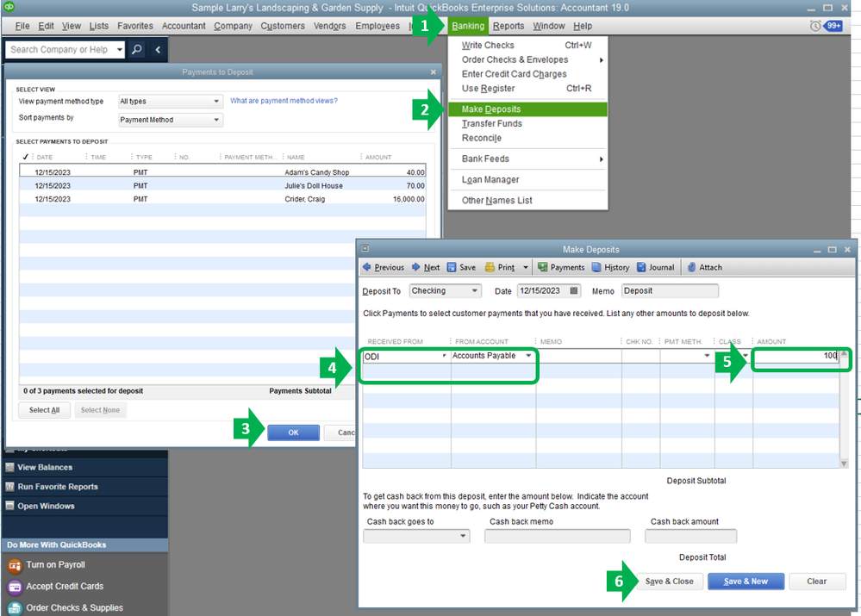Click Select None button
Viewport: 861px width, 616px height.
click(x=100, y=410)
